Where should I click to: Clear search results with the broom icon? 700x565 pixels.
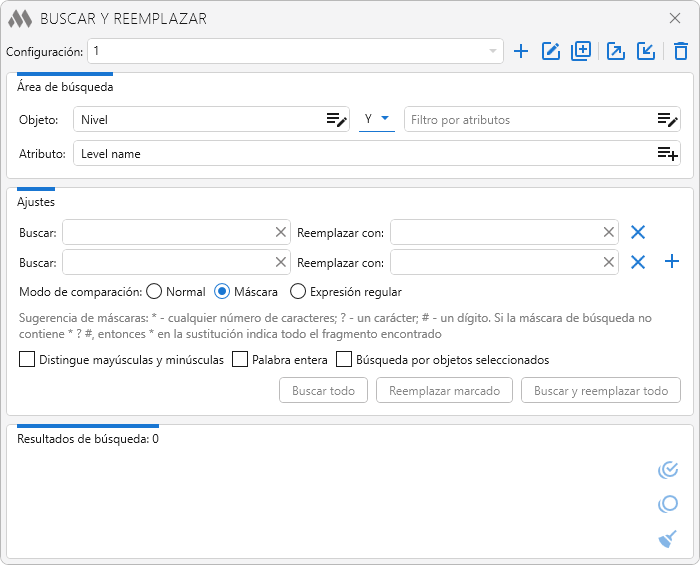(668, 539)
